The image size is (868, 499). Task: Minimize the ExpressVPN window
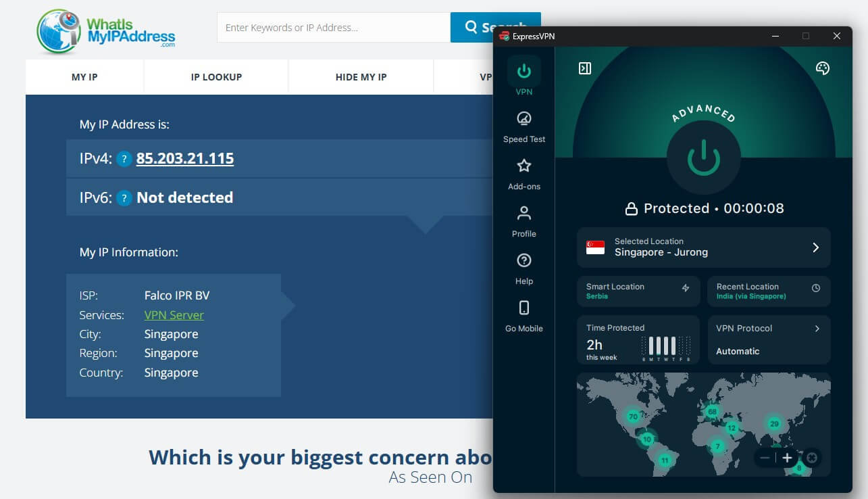774,36
